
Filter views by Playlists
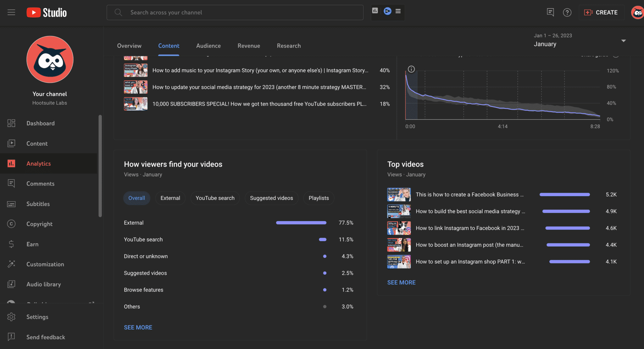[x=319, y=198]
